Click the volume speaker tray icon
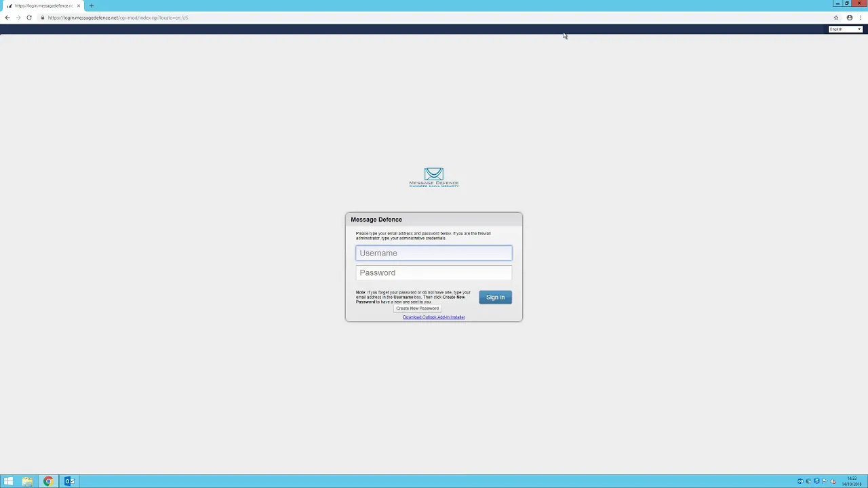 pos(833,481)
